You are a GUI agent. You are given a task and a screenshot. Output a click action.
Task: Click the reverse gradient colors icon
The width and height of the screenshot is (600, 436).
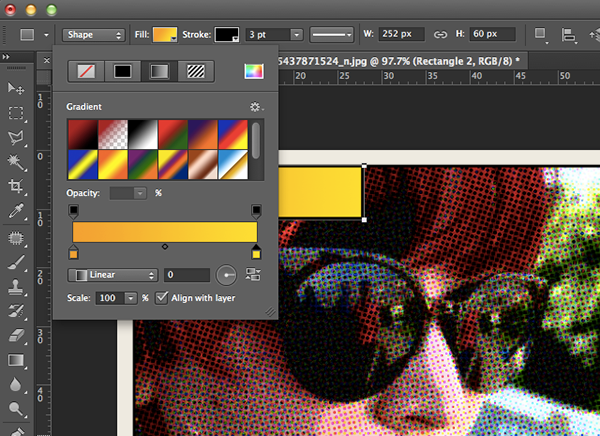click(x=252, y=274)
